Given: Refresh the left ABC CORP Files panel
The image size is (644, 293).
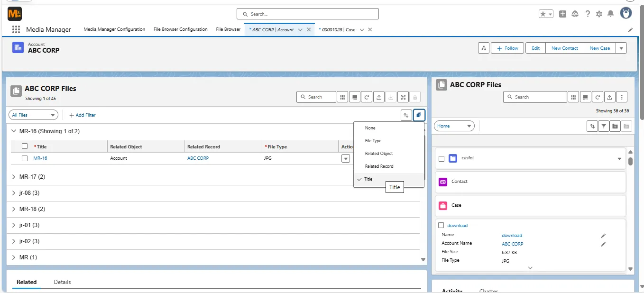Looking at the screenshot, I should [367, 97].
